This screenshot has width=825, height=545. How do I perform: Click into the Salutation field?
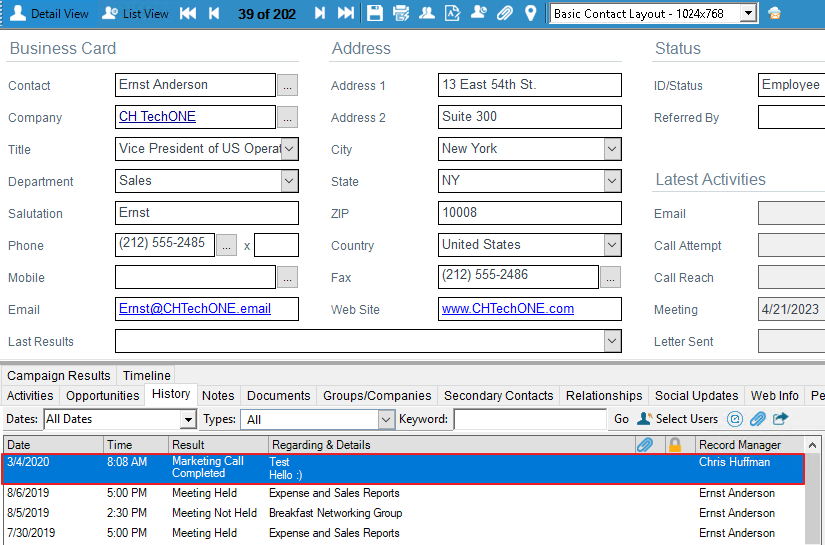tap(207, 213)
